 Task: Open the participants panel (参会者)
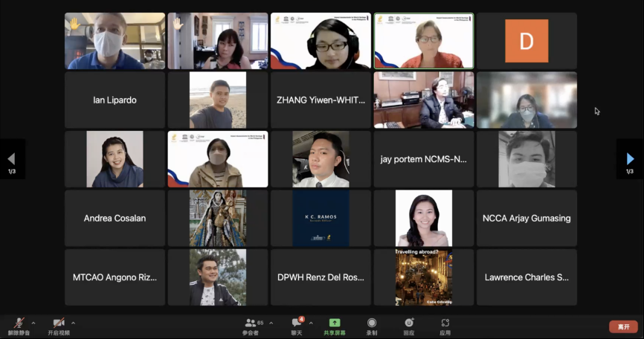pyautogui.click(x=251, y=325)
